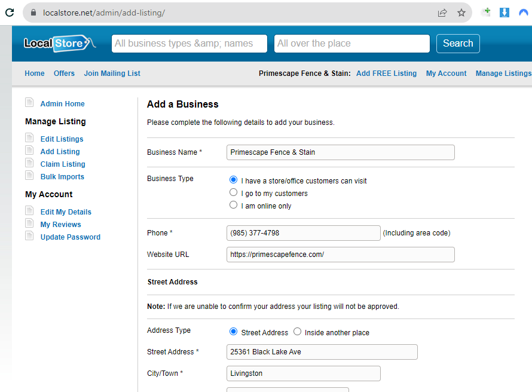Click the padlock site info icon
Viewport: 532px width, 392px height.
33,13
